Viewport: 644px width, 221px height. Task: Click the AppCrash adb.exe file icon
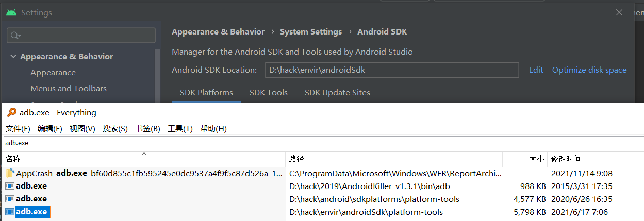pyautogui.click(x=10, y=173)
